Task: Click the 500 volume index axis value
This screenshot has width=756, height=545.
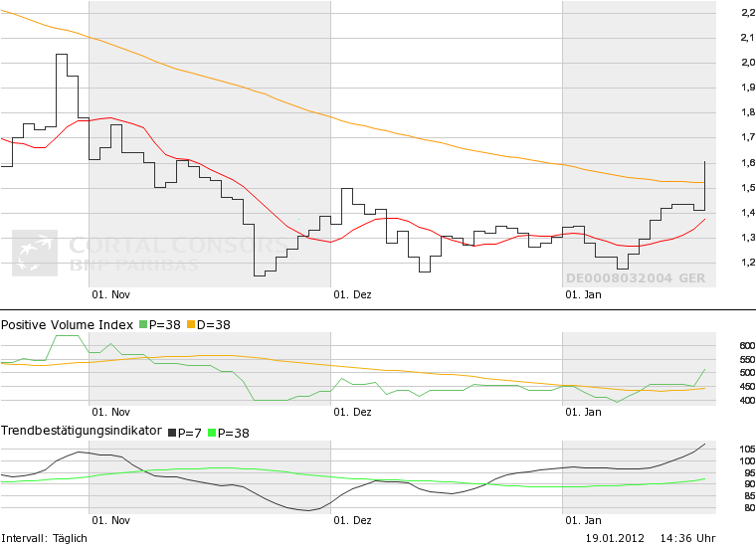Action: 747,373
